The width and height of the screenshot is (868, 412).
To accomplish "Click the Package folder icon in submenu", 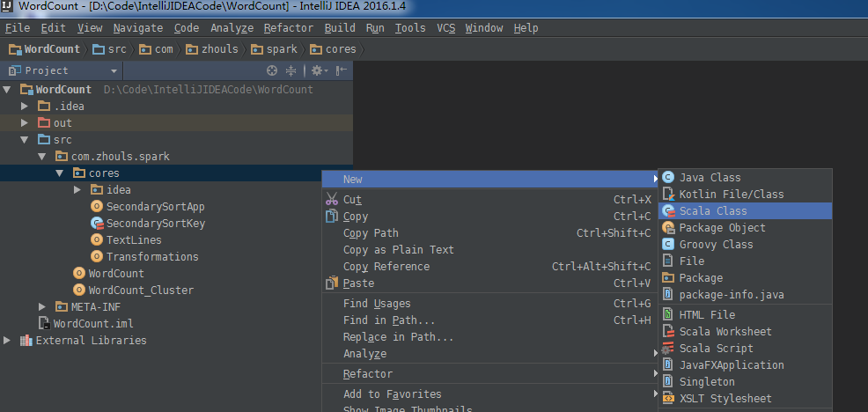I will pos(669,277).
